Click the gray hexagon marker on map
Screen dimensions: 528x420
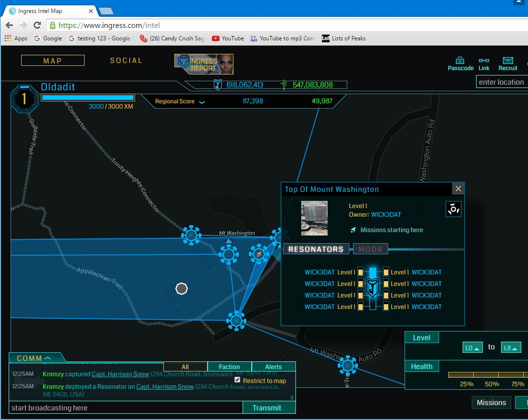pyautogui.click(x=182, y=288)
